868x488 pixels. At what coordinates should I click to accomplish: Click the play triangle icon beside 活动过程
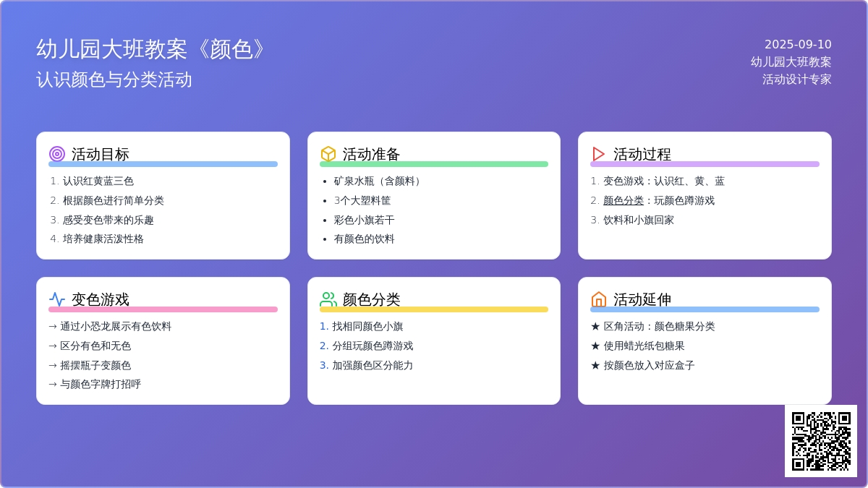coord(599,154)
